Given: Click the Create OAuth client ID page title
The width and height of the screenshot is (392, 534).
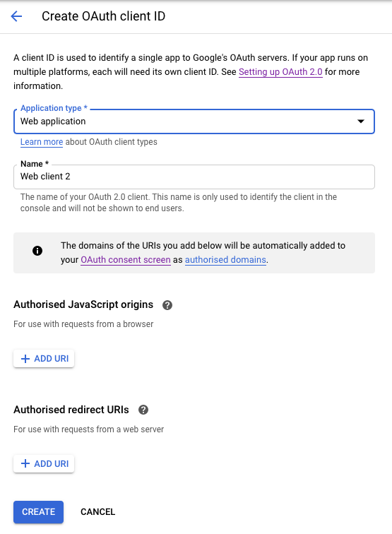Looking at the screenshot, I should pos(103,16).
